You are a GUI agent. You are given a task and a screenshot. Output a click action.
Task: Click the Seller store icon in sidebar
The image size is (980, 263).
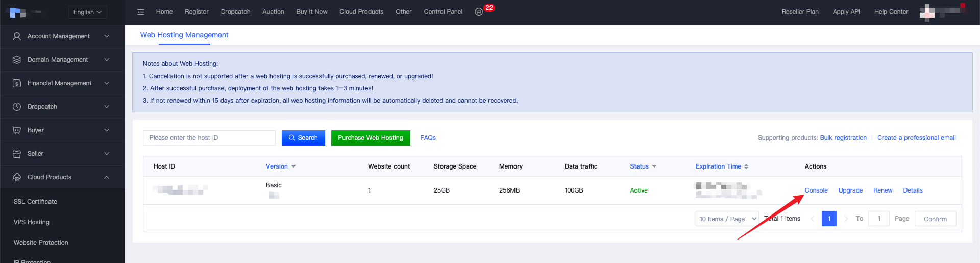click(17, 154)
